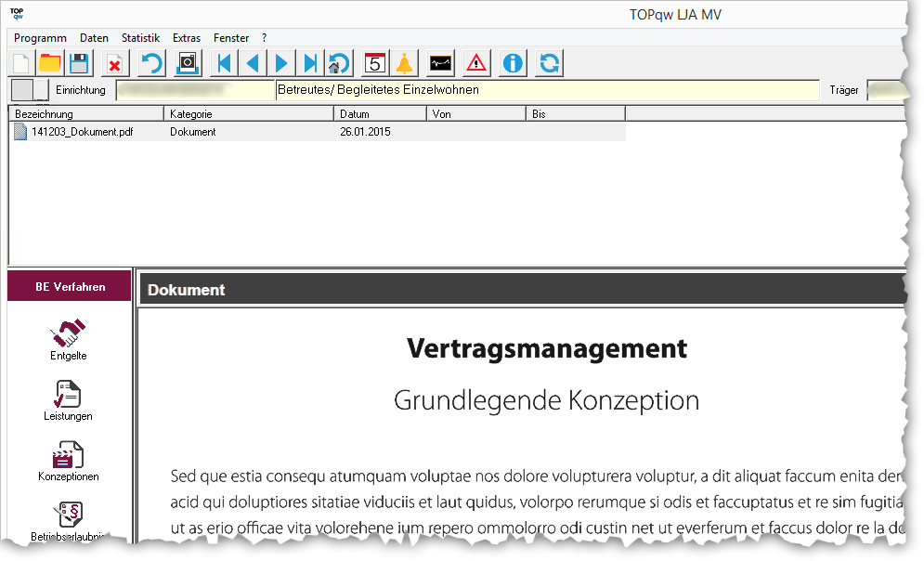Go to the next record arrow
Image resolution: width=924 pixels, height=561 pixels.
pyautogui.click(x=281, y=63)
